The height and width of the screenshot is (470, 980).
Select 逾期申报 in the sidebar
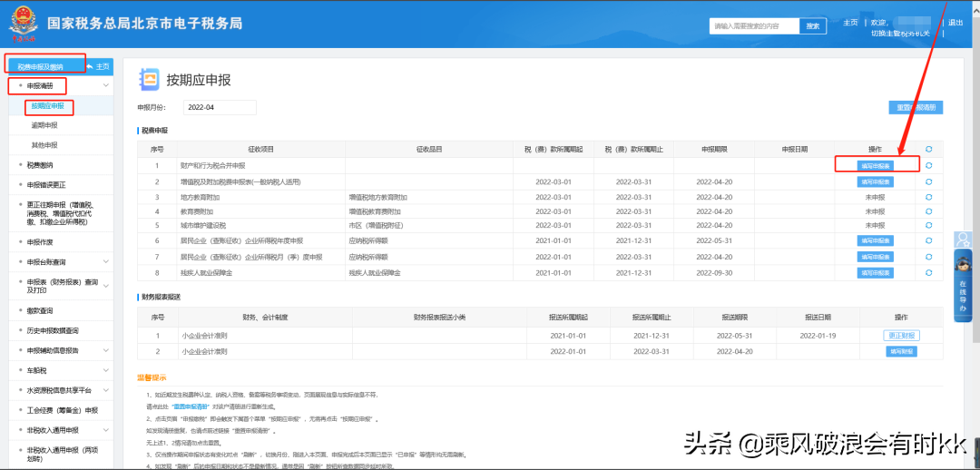[x=44, y=125]
